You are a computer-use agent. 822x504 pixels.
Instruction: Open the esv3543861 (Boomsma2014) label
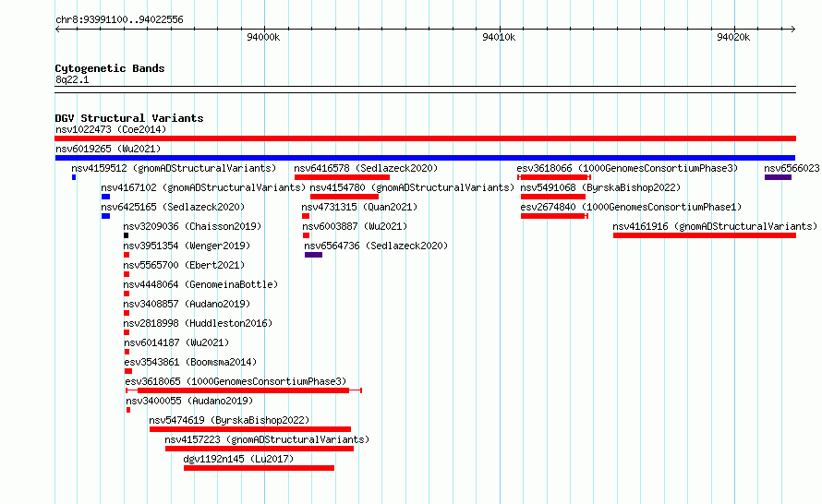190,362
